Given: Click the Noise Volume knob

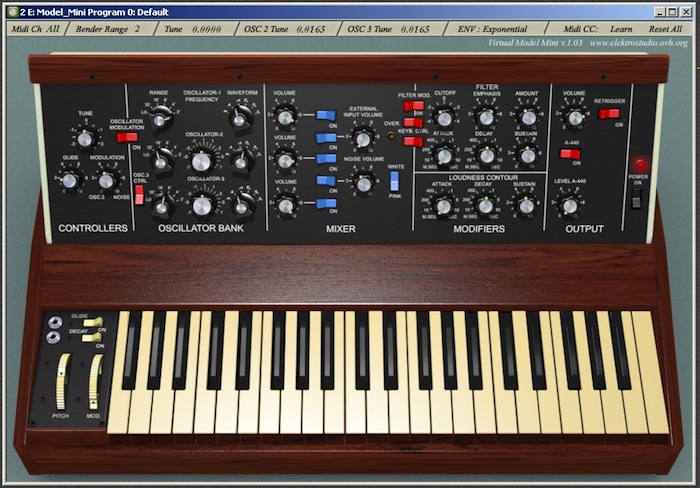Looking at the screenshot, I should pyautogui.click(x=364, y=184).
